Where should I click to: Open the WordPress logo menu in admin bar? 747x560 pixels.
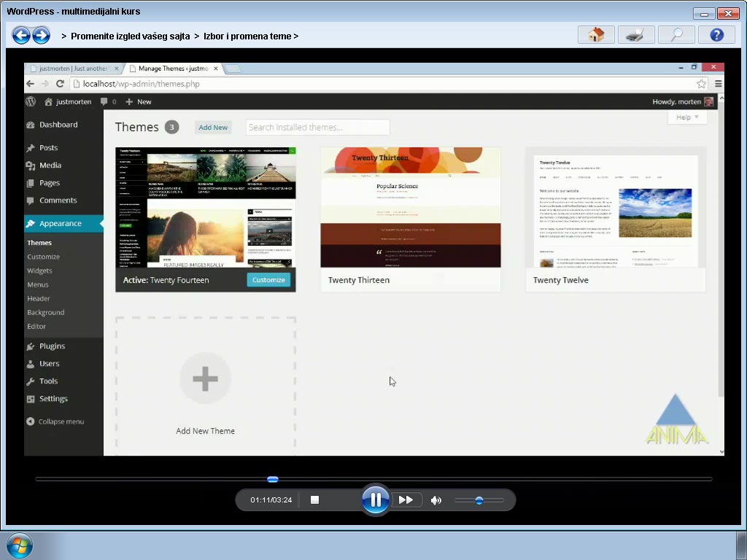tap(30, 101)
